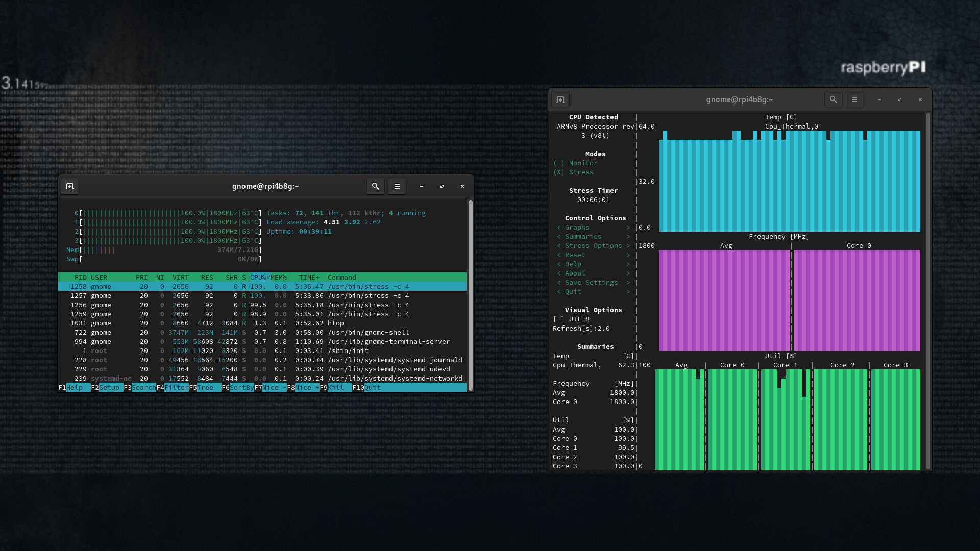Click the CPU 3 usage meter in htop
980x551 pixels.
[168, 241]
